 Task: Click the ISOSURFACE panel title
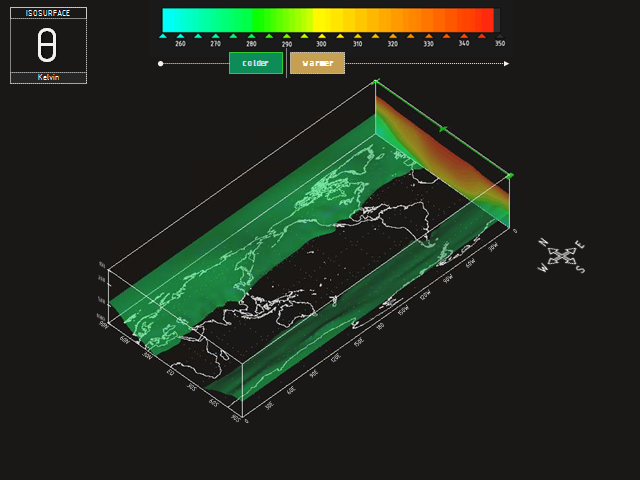tap(48, 13)
